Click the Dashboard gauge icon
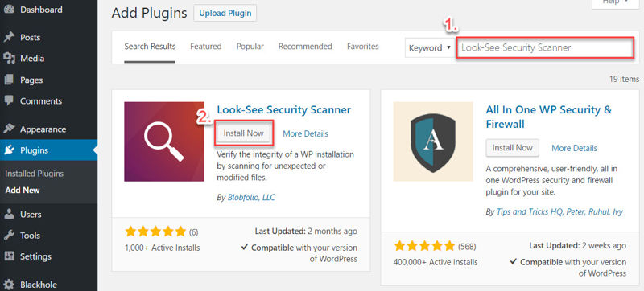The height and width of the screenshot is (291, 644). point(9,10)
